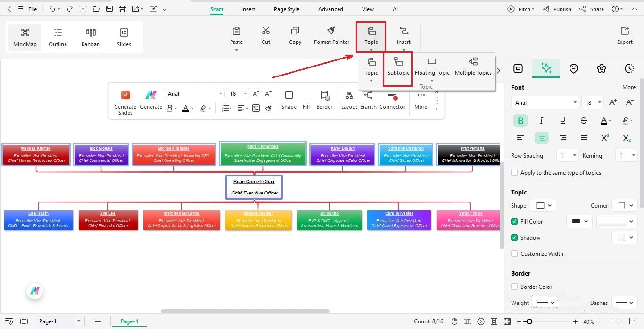Enable Apply to the same type of topics

(514, 173)
